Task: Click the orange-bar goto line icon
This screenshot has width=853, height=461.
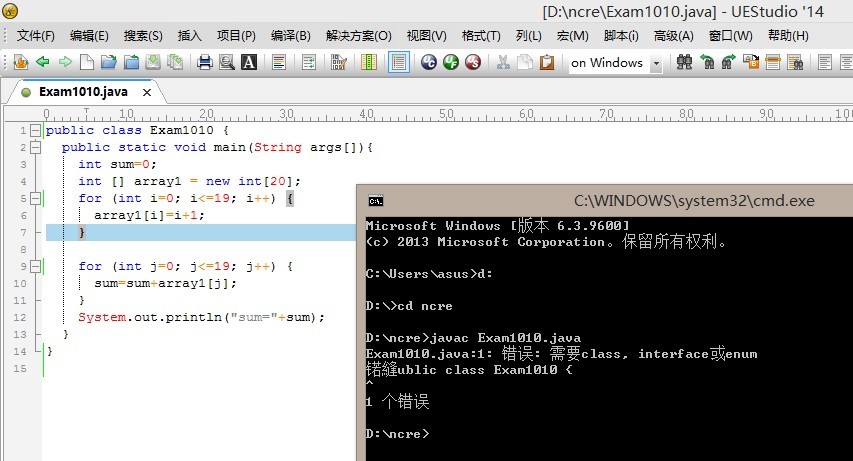Action: (773, 62)
